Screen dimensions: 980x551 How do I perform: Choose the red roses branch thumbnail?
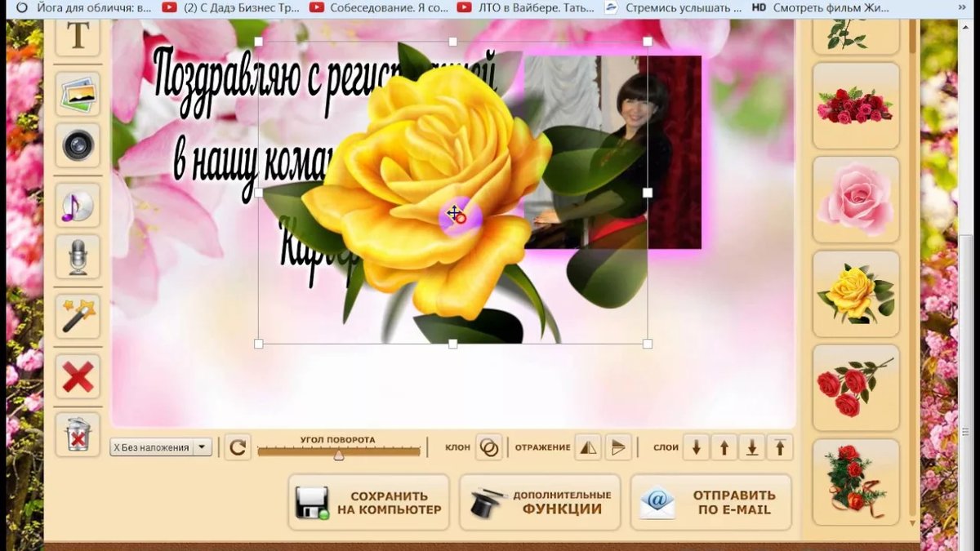(856, 388)
